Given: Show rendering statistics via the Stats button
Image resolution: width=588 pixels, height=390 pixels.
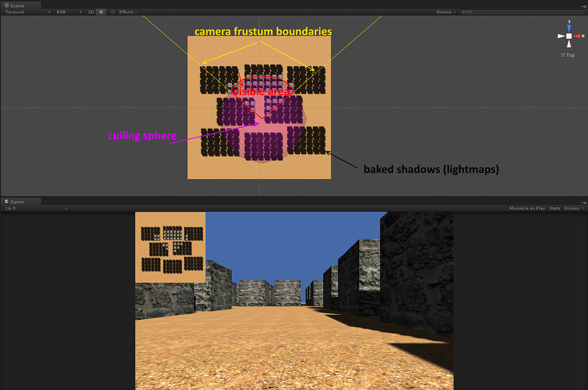Looking at the screenshot, I should [x=554, y=208].
